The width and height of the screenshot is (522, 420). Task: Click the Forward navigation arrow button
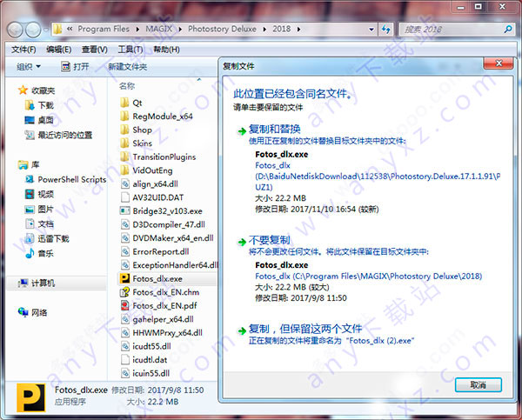33,30
